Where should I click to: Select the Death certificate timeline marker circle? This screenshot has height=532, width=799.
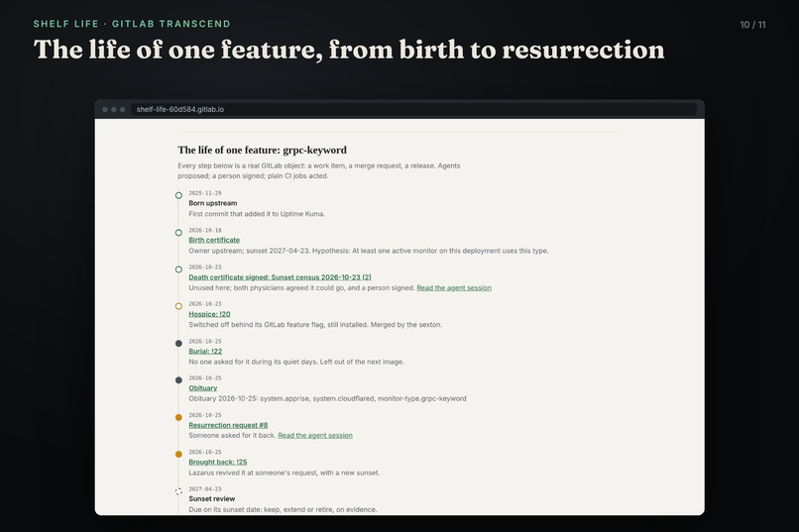[178, 269]
